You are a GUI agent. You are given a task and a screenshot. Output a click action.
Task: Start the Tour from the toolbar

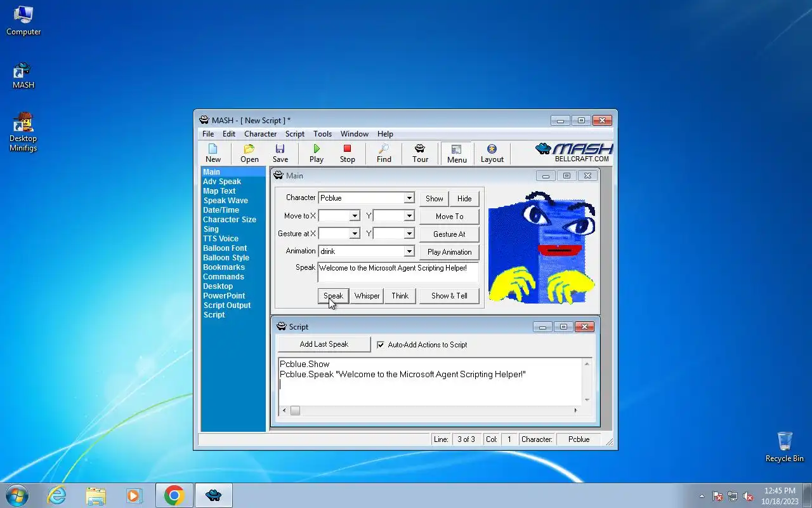(x=420, y=153)
